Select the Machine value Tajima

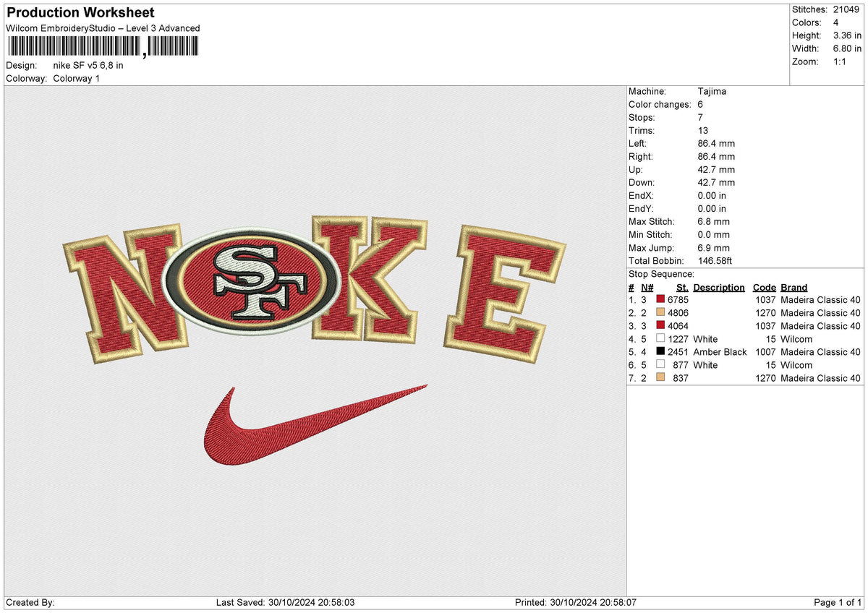click(712, 92)
